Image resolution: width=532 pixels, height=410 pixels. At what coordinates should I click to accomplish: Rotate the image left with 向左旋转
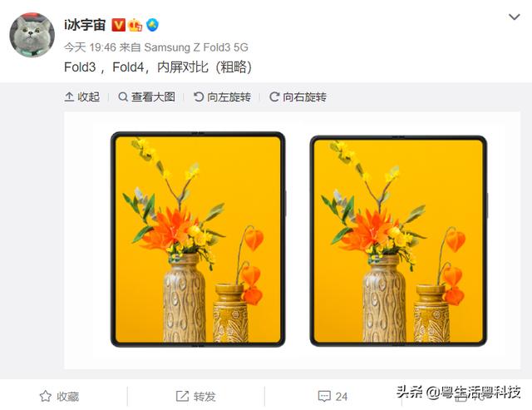222,97
